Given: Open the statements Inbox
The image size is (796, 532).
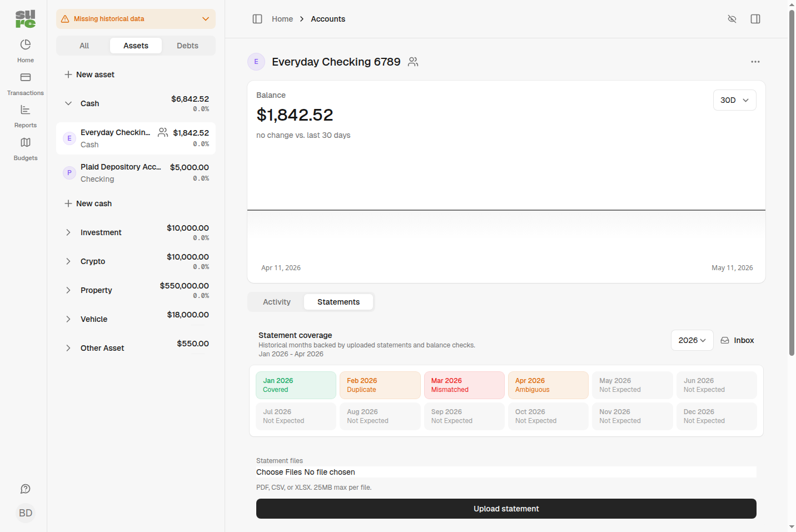Looking at the screenshot, I should click(738, 340).
